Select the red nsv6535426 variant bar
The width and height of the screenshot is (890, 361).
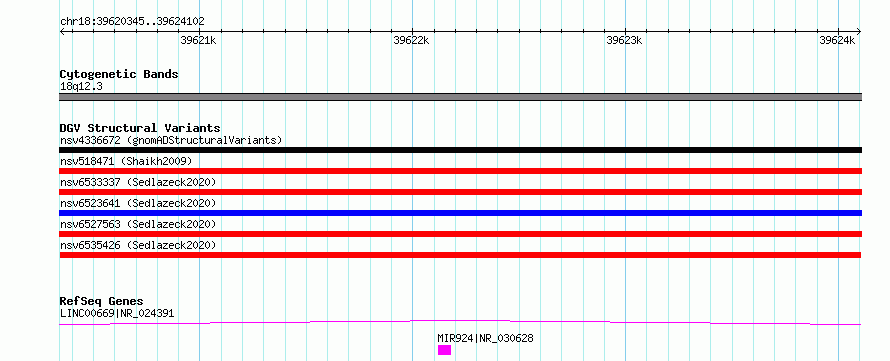460,255
